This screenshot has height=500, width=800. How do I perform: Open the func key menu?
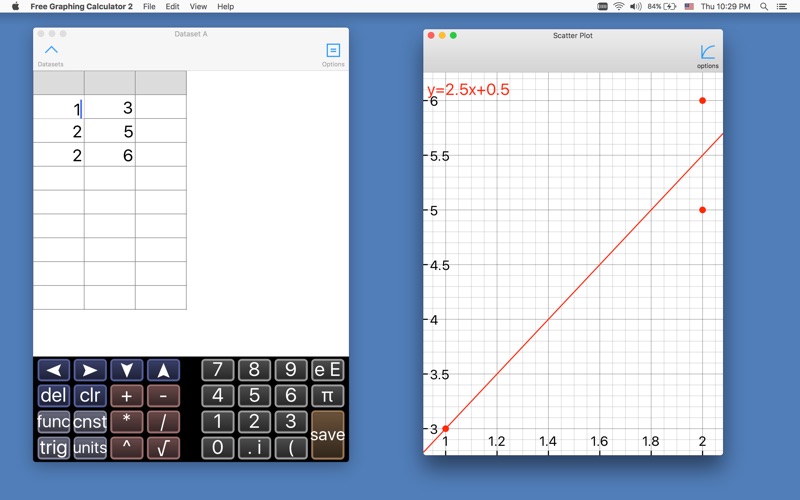[54, 421]
